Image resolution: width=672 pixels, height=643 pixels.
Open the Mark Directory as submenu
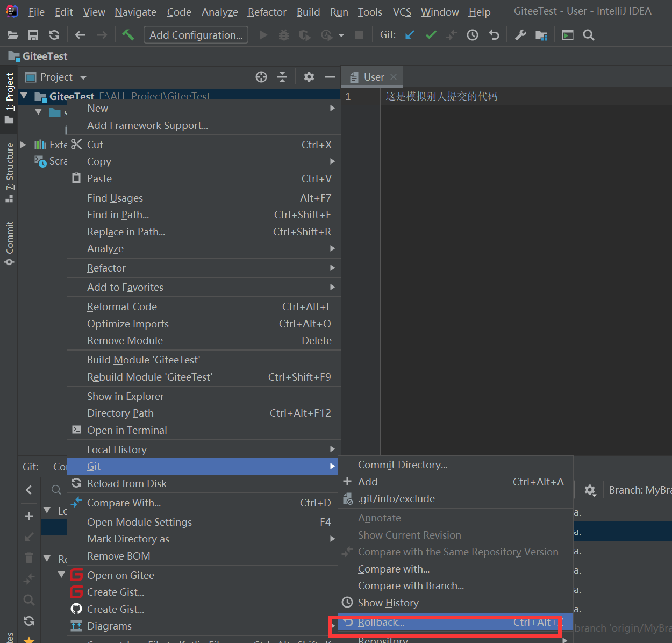pos(204,539)
